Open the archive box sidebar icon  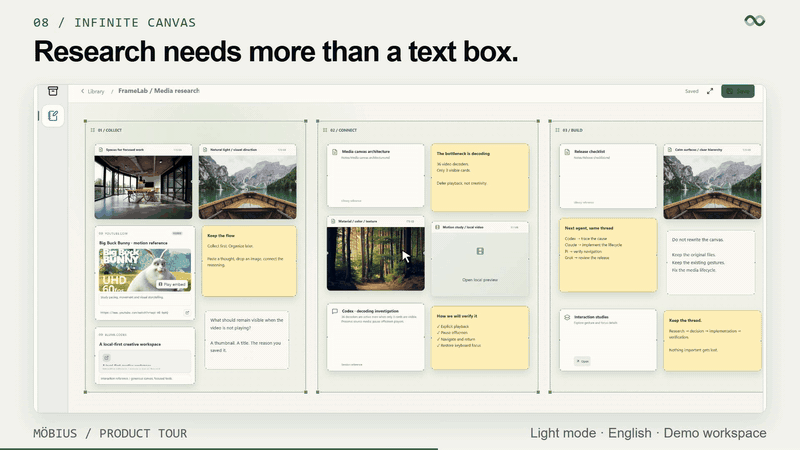click(x=53, y=91)
